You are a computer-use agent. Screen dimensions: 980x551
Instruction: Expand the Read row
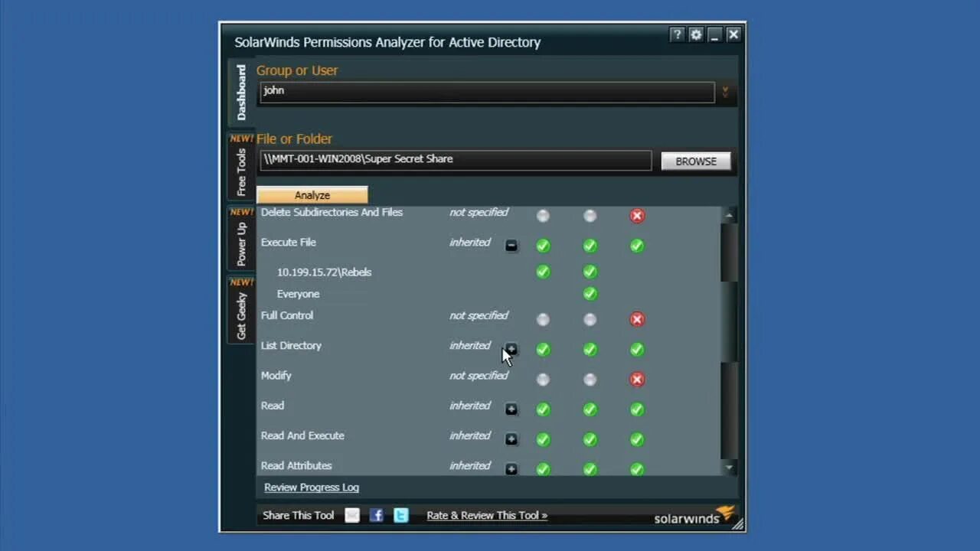tap(511, 409)
